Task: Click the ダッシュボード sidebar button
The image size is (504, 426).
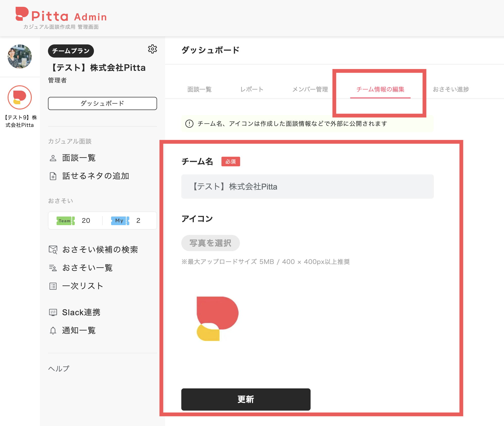Action: click(103, 103)
